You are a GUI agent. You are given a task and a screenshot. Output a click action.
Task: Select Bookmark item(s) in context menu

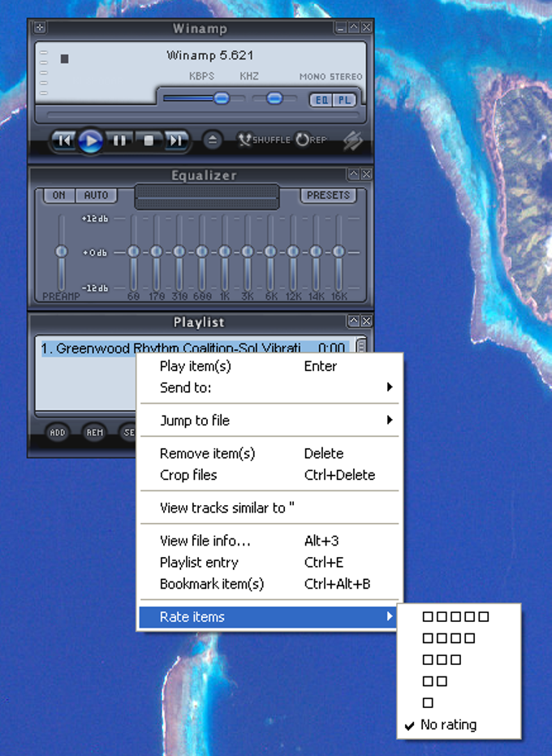click(270, 584)
